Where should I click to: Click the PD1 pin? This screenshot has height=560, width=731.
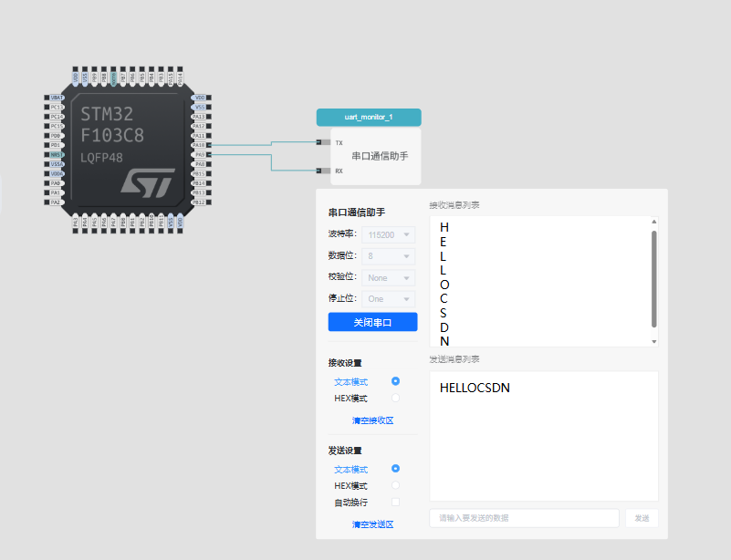tap(54, 145)
